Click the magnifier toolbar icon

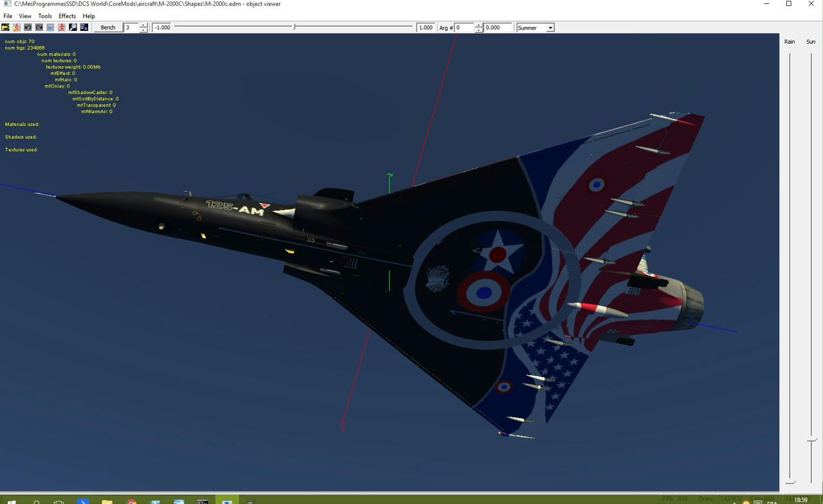pos(73,28)
